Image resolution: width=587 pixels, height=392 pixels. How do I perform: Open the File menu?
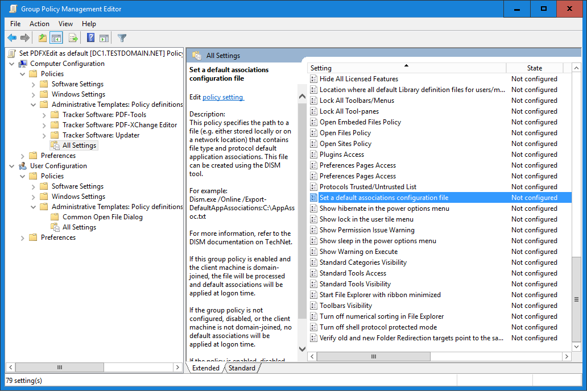click(15, 23)
